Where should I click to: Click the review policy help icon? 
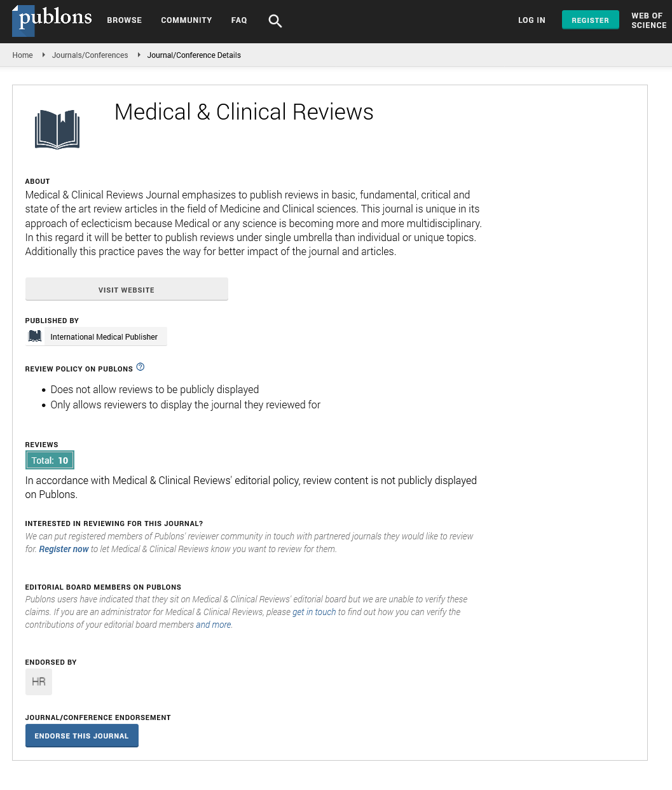[141, 367]
